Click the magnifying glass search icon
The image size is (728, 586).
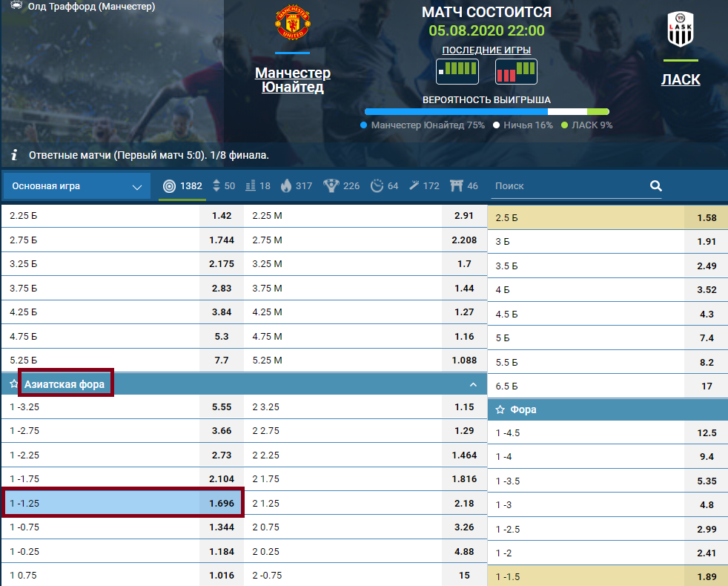(x=655, y=186)
